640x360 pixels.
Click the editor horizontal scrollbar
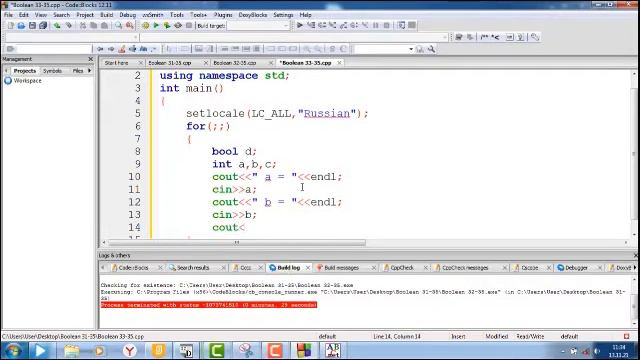coord(237,242)
